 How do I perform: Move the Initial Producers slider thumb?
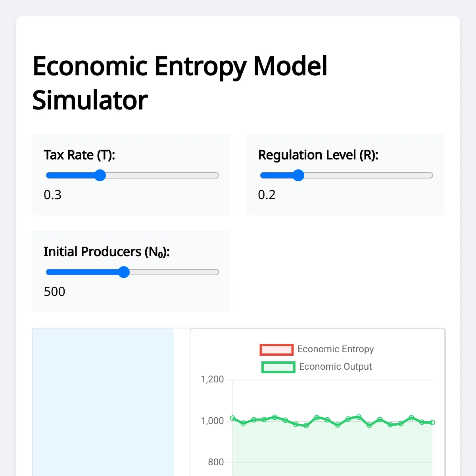coord(124,272)
